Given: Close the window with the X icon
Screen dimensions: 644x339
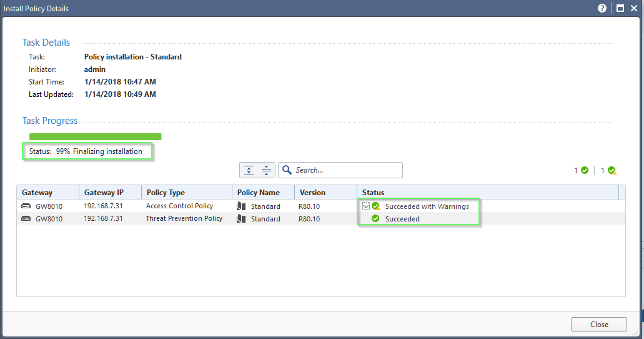Looking at the screenshot, I should 634,8.
